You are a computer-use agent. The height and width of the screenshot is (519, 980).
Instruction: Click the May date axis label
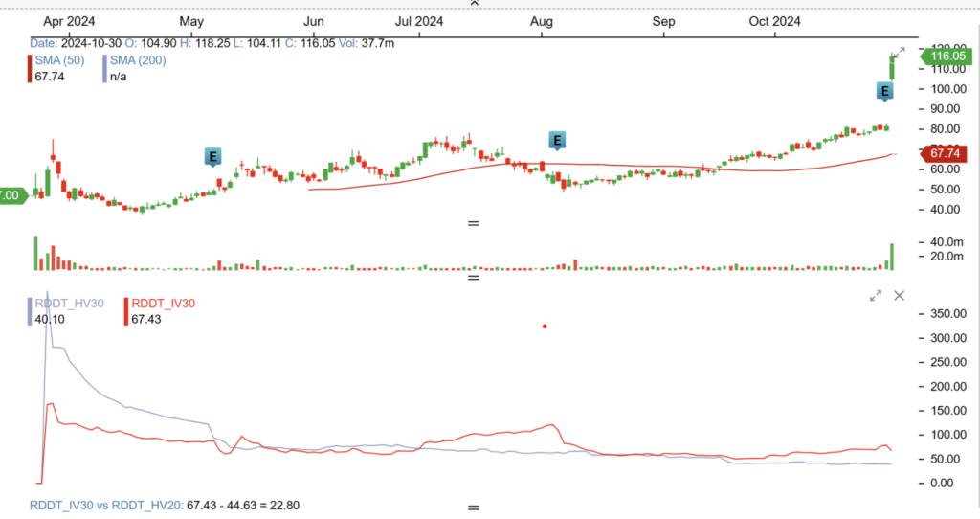tap(191, 21)
